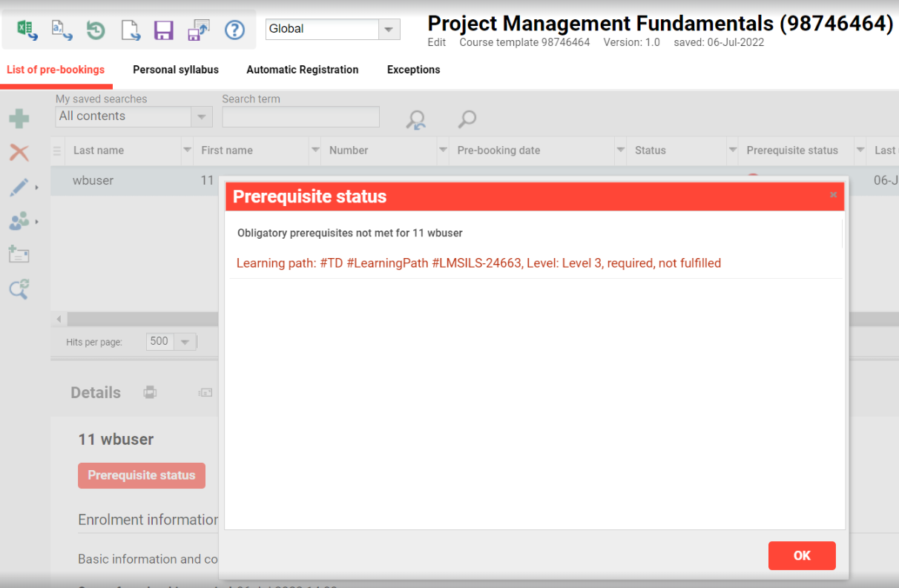Open the Hits per page dropdown
The image size is (899, 588).
coord(185,342)
